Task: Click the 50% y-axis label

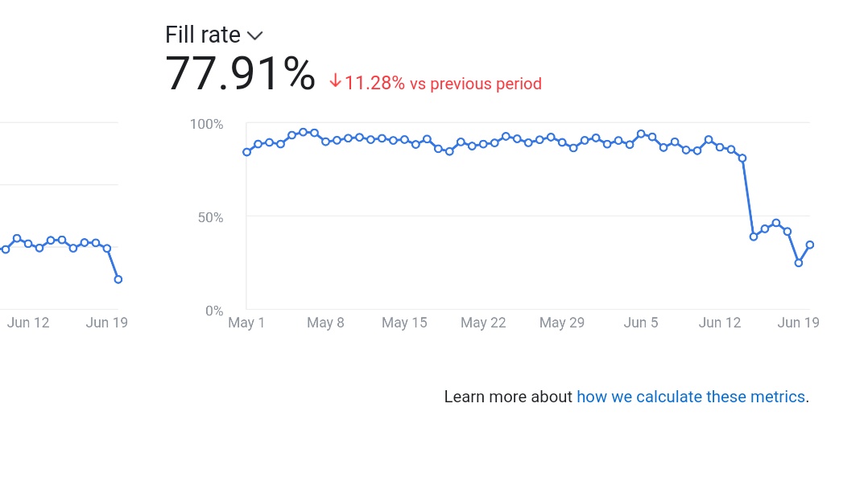Action: coord(210,217)
